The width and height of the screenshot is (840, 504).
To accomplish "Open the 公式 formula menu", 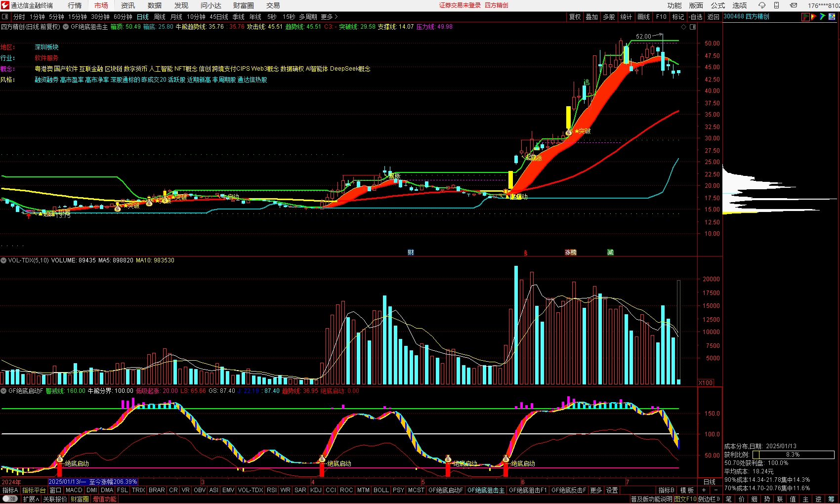I will [x=718, y=5].
